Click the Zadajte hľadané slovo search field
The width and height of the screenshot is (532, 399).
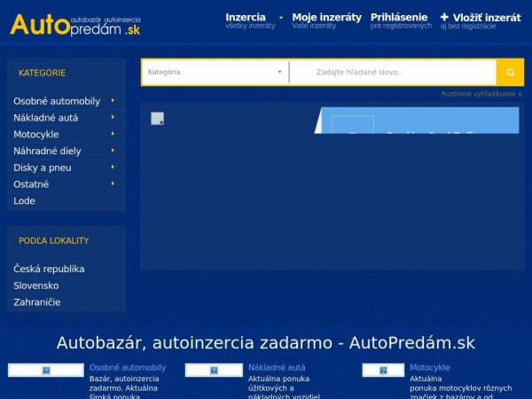tap(393, 72)
